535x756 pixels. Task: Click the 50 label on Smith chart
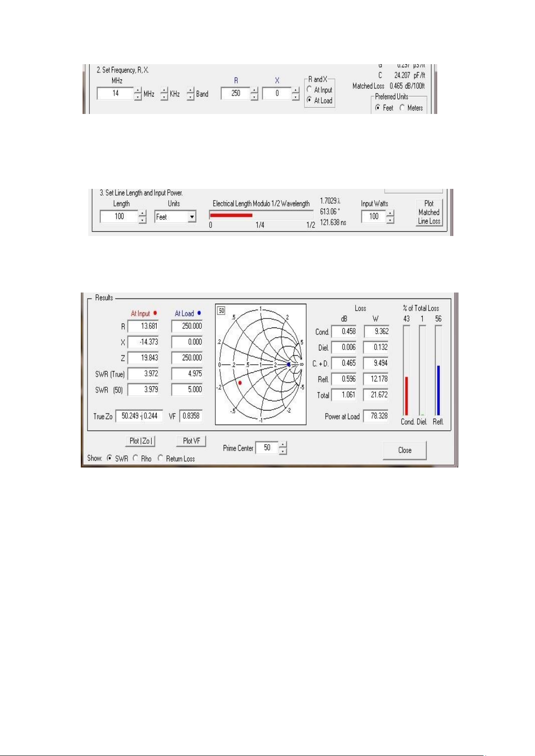pos(221,310)
